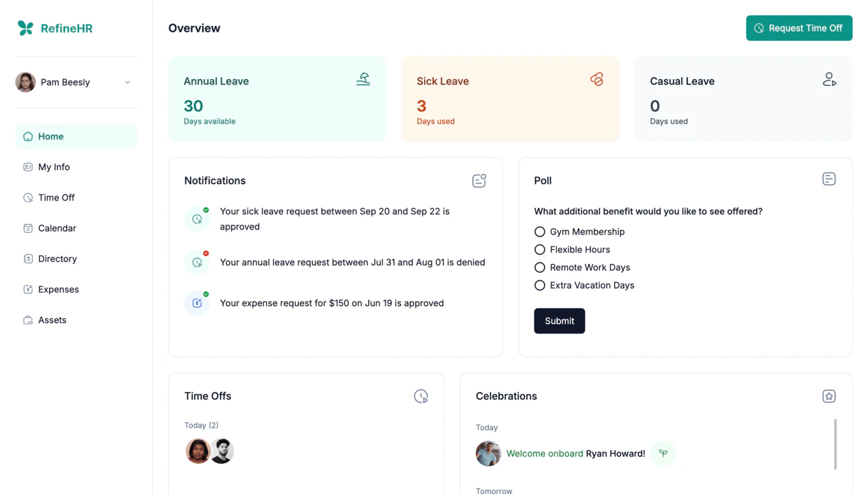Click the Poll panel header icon
The height and width of the screenshot is (494, 868).
tap(828, 179)
